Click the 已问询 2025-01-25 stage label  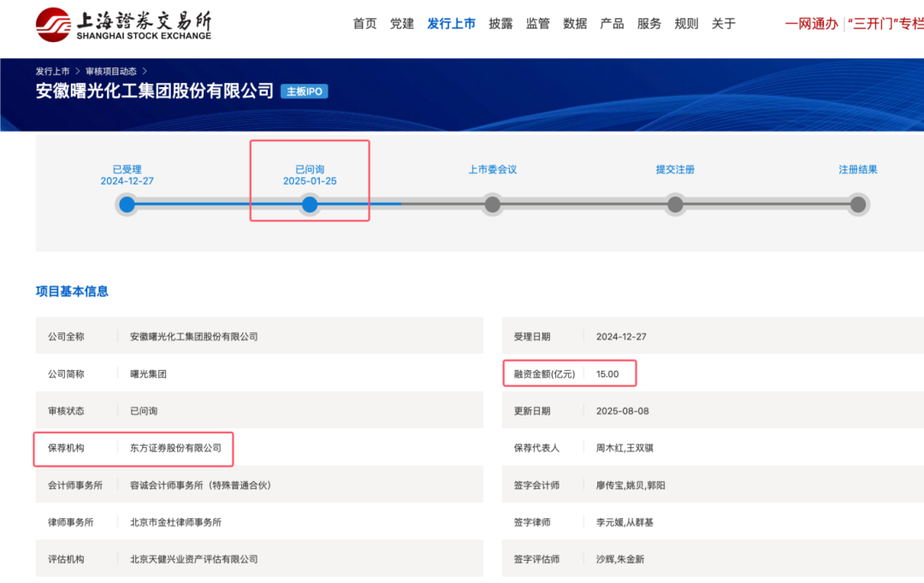pos(310,175)
